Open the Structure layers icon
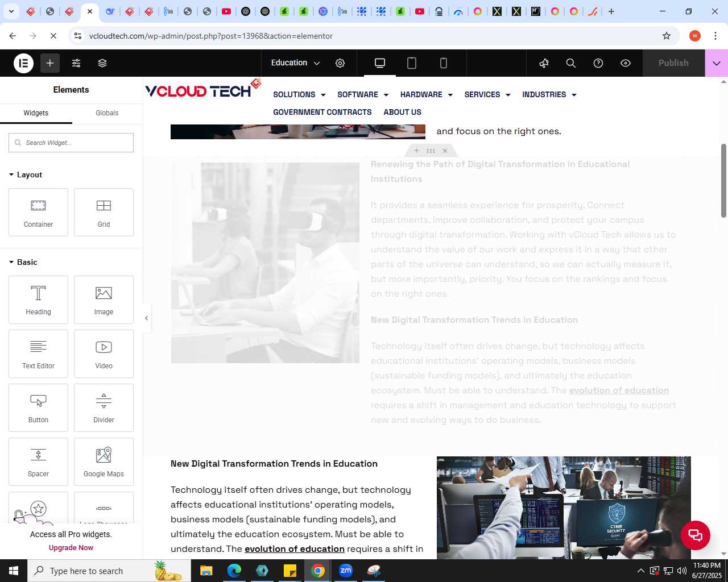This screenshot has height=582, width=728. click(102, 63)
